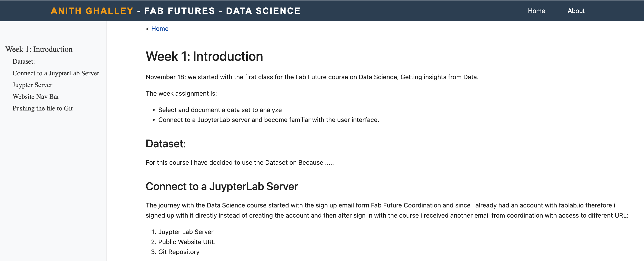644x261 pixels.
Task: Jump to "Dataset:" from the sidebar contents
Action: 24,61
